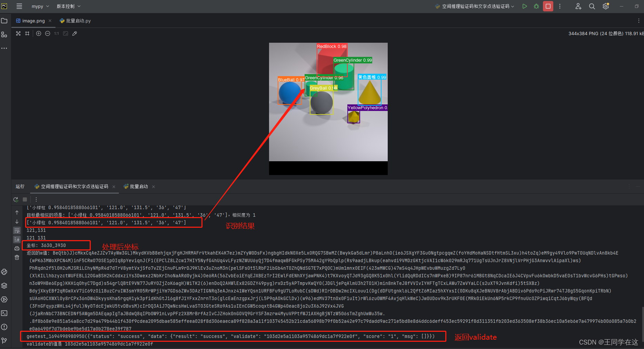The height and width of the screenshot is (349, 644).
Task: Click the geetest success response line
Action: pyautogui.click(x=230, y=336)
